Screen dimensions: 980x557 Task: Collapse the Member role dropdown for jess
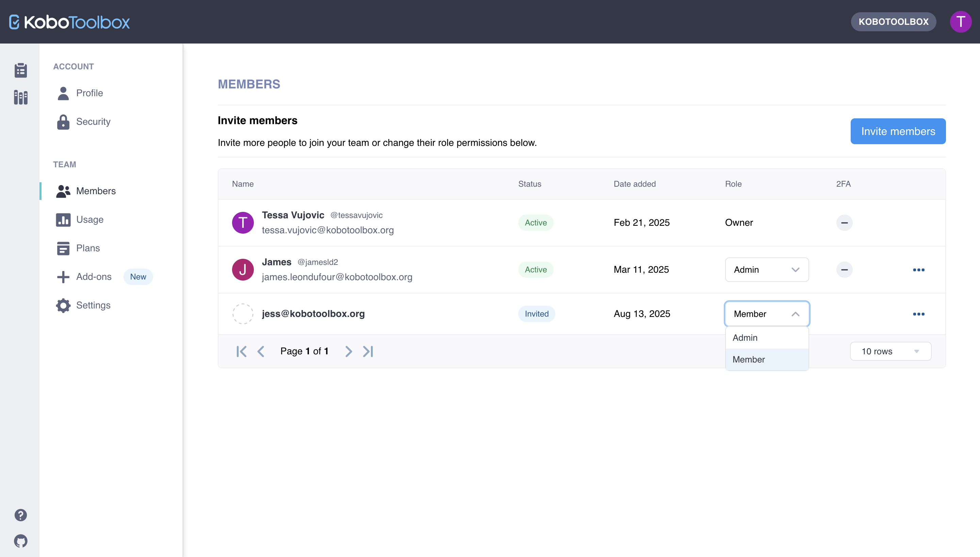766,314
